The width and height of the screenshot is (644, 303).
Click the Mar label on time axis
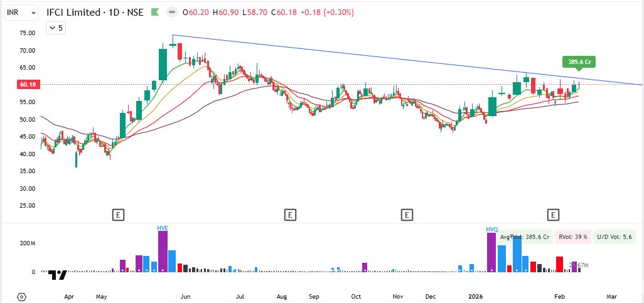(612, 297)
